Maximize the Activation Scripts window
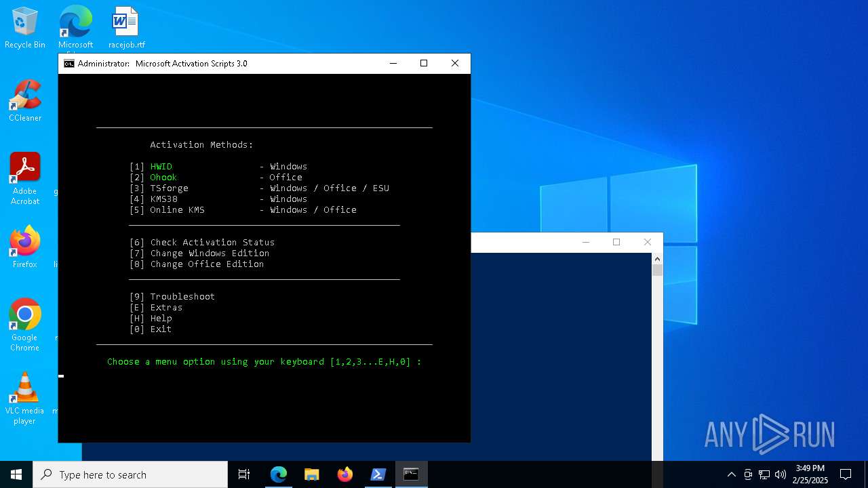 click(x=424, y=64)
